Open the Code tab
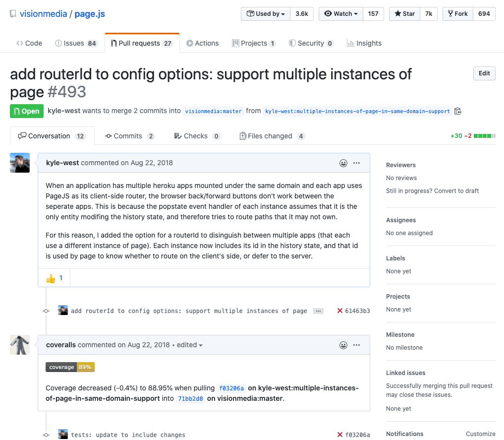Screen dimensions: 504x440 [x=29, y=43]
